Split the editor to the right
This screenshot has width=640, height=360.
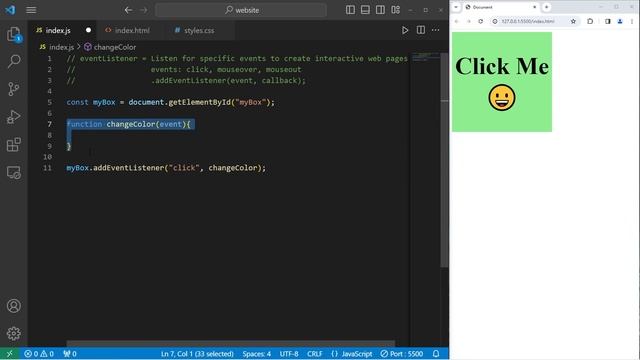click(420, 30)
